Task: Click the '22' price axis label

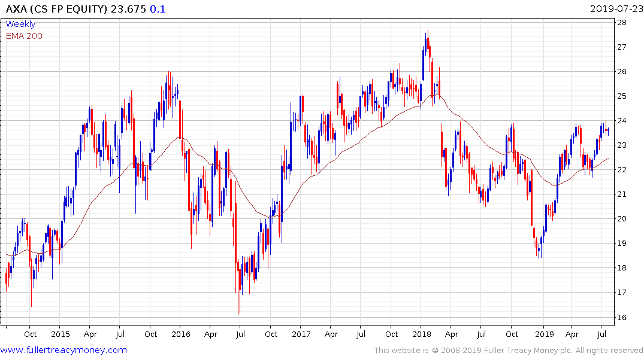Action: point(622,170)
